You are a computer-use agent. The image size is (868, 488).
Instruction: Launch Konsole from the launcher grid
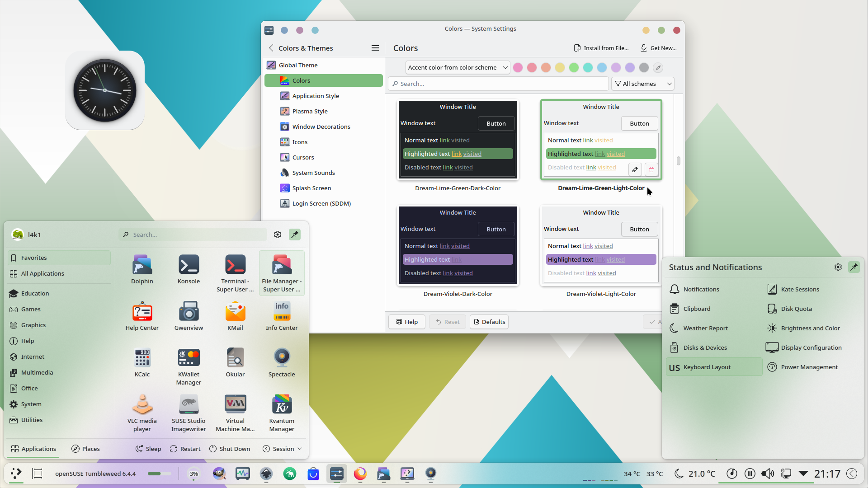click(x=189, y=270)
